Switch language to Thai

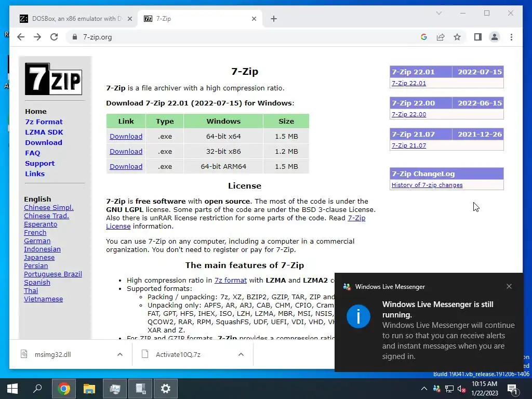(x=31, y=291)
